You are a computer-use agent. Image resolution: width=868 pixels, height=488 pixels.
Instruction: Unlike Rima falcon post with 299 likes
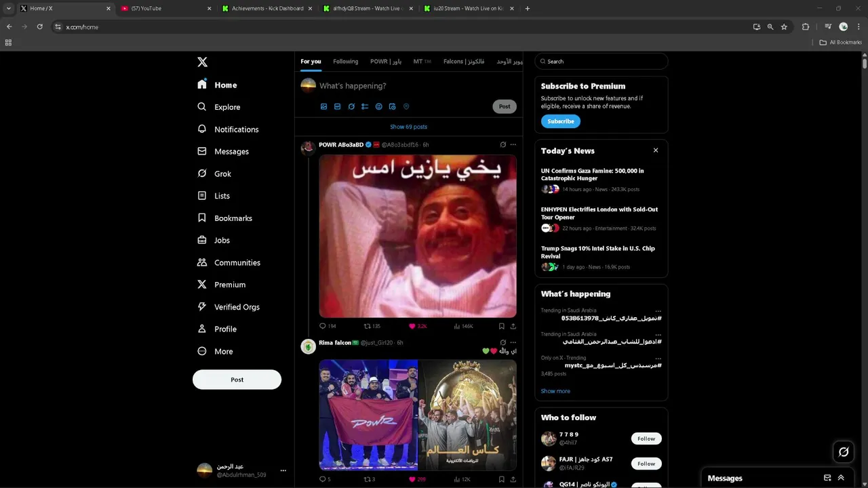click(x=417, y=479)
